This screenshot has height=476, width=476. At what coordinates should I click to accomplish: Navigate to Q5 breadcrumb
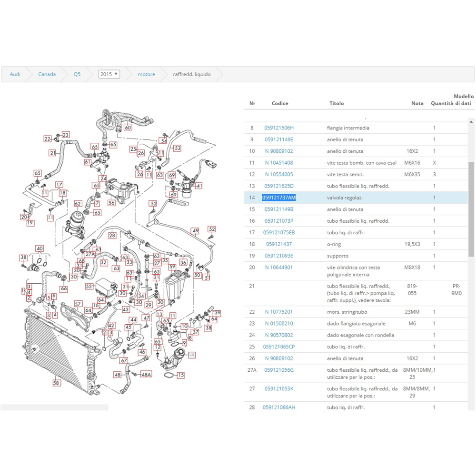[77, 74]
